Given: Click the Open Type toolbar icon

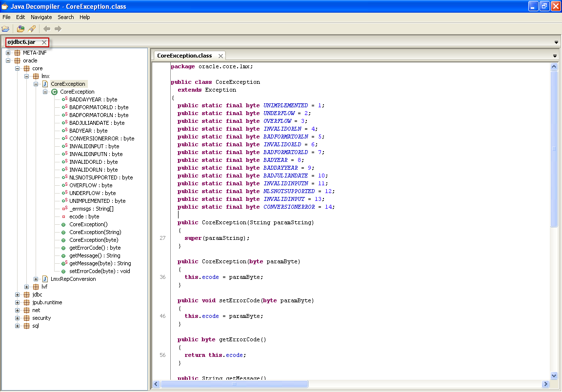Looking at the screenshot, I should tap(20, 29).
